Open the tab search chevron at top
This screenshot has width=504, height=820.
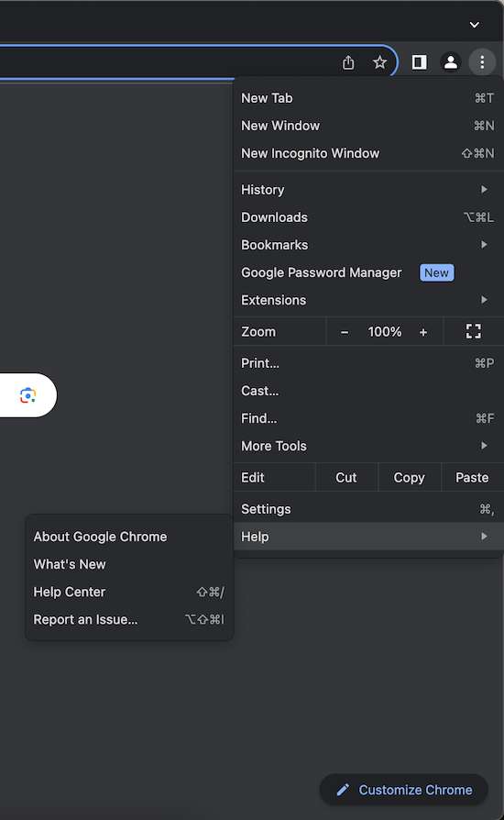[475, 25]
